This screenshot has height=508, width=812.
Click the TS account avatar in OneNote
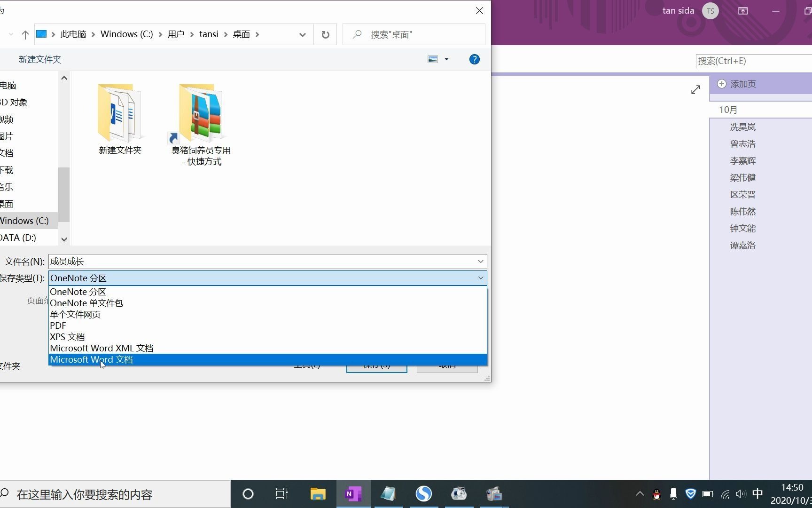[710, 11]
